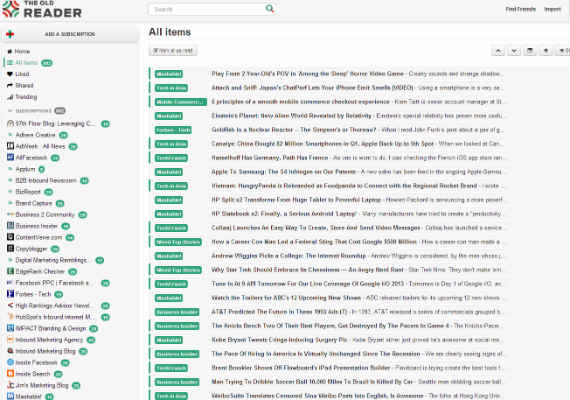Screen dimensions: 570x400
Task: Click the star toolbar button
Action: coord(546,51)
